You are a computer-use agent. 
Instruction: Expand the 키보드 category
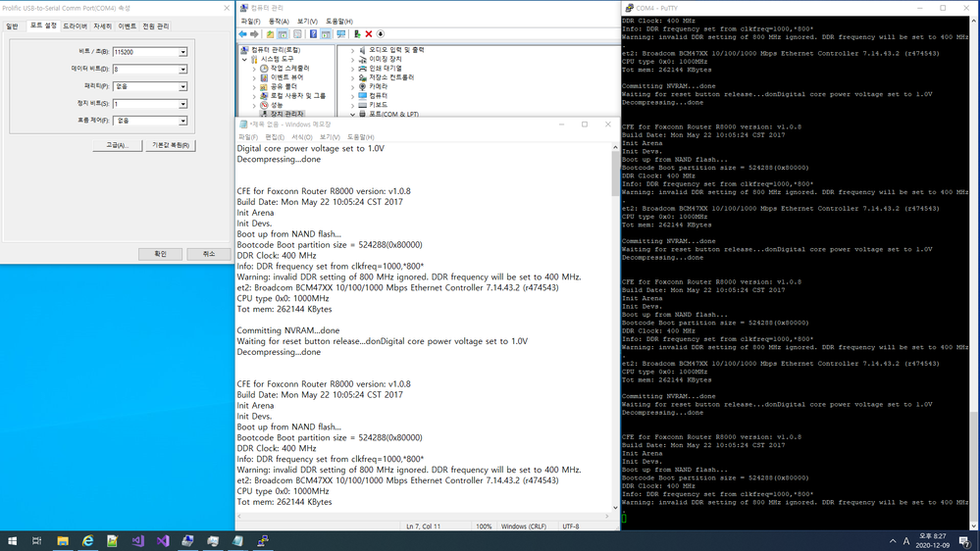click(x=352, y=105)
